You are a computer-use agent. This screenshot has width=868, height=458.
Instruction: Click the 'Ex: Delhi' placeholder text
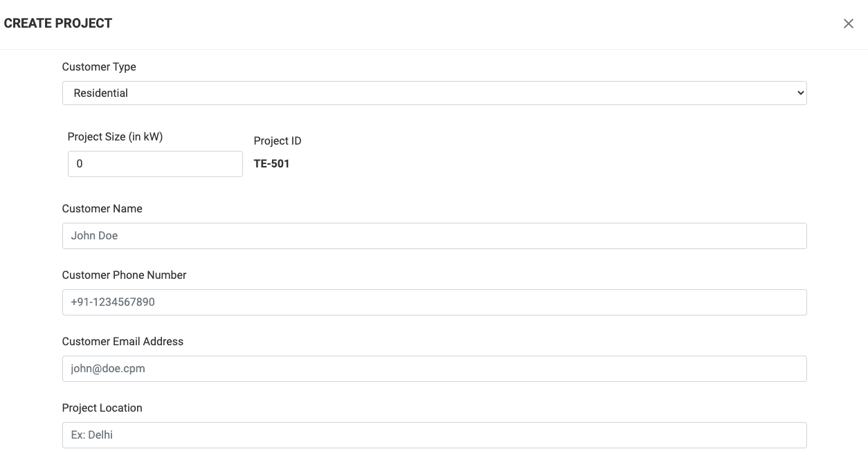[92, 435]
